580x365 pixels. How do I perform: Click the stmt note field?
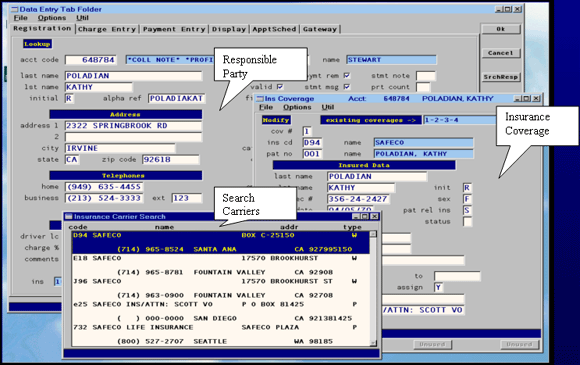pos(426,76)
